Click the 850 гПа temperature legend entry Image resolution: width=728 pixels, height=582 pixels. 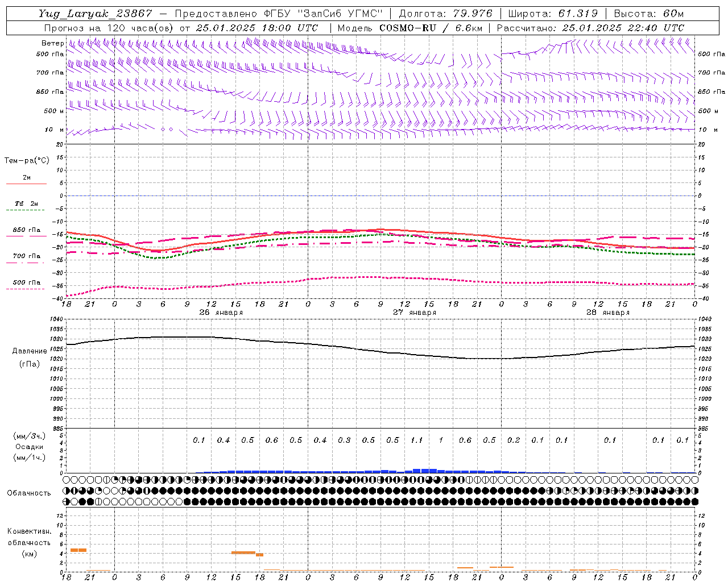point(27,230)
